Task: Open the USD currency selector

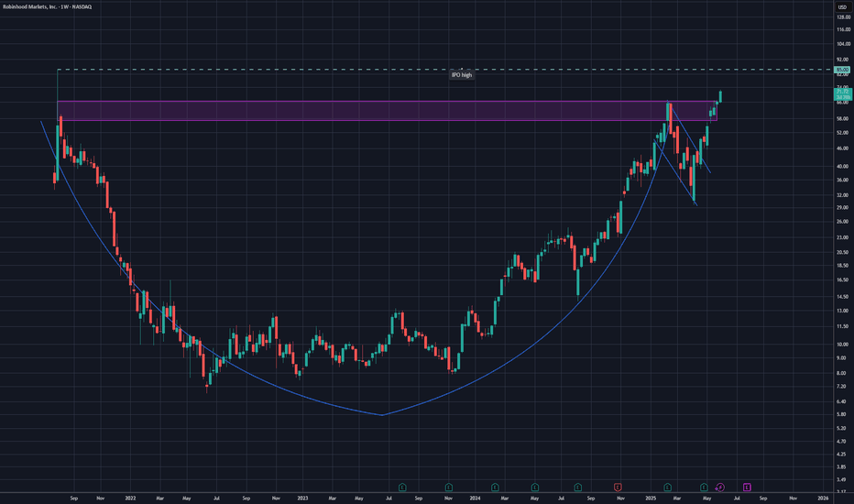Action: (x=843, y=7)
